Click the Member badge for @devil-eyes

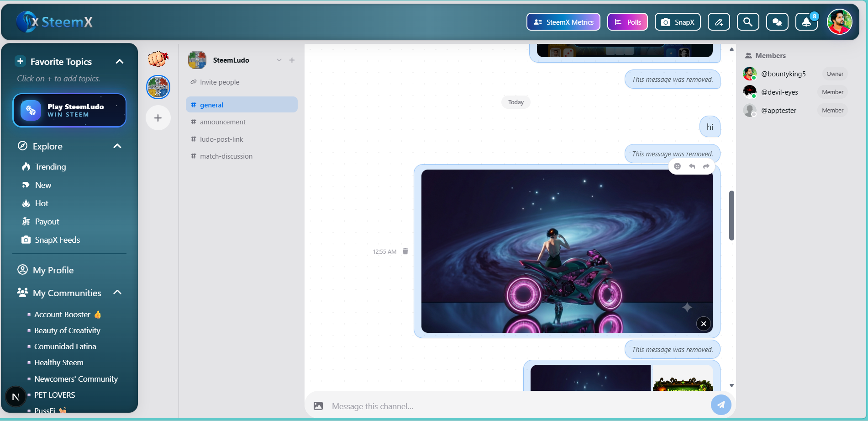coord(832,92)
